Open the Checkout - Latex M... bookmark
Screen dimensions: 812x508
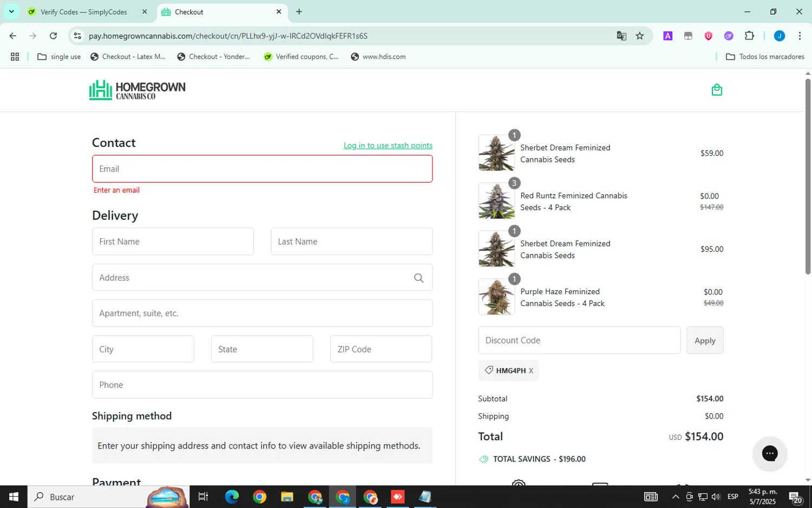(128, 56)
